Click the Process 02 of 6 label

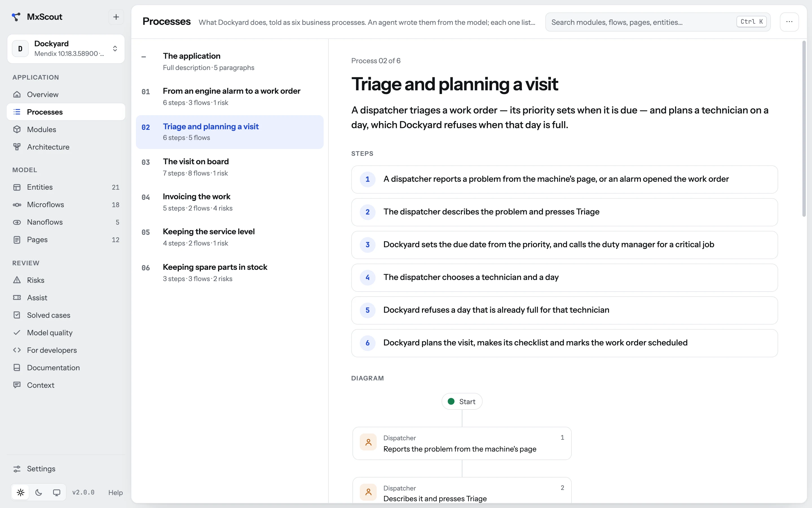[376, 61]
